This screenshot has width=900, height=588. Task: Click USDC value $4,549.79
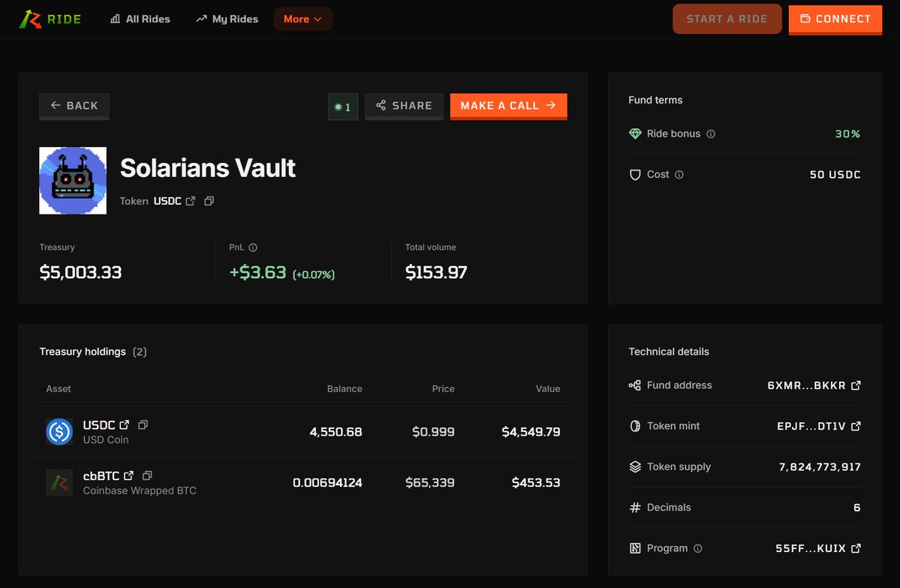(531, 431)
